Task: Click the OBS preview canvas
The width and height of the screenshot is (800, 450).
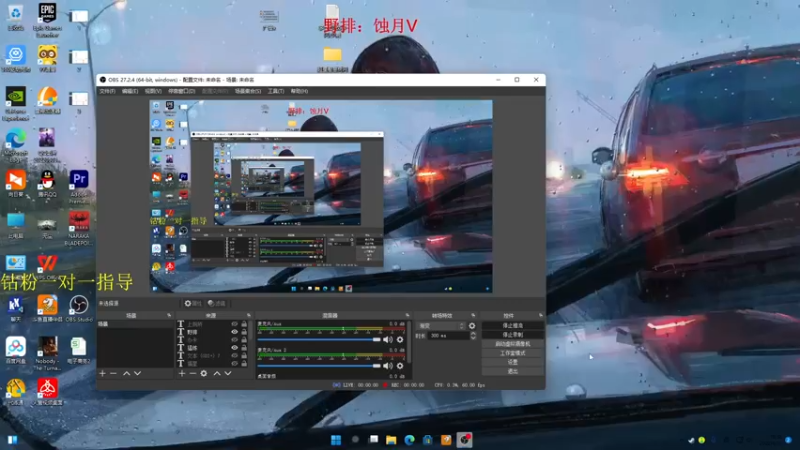Action: tap(321, 196)
